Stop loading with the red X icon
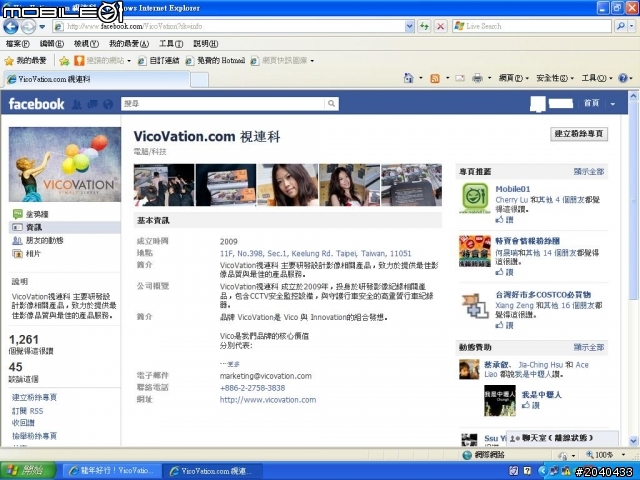This screenshot has width=640, height=480. pyautogui.click(x=440, y=27)
